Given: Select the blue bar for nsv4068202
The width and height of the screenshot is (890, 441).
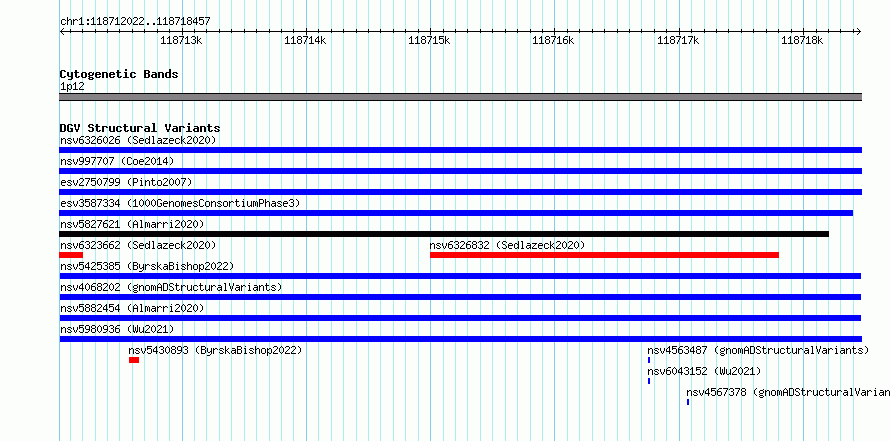Looking at the screenshot, I should 460,297.
